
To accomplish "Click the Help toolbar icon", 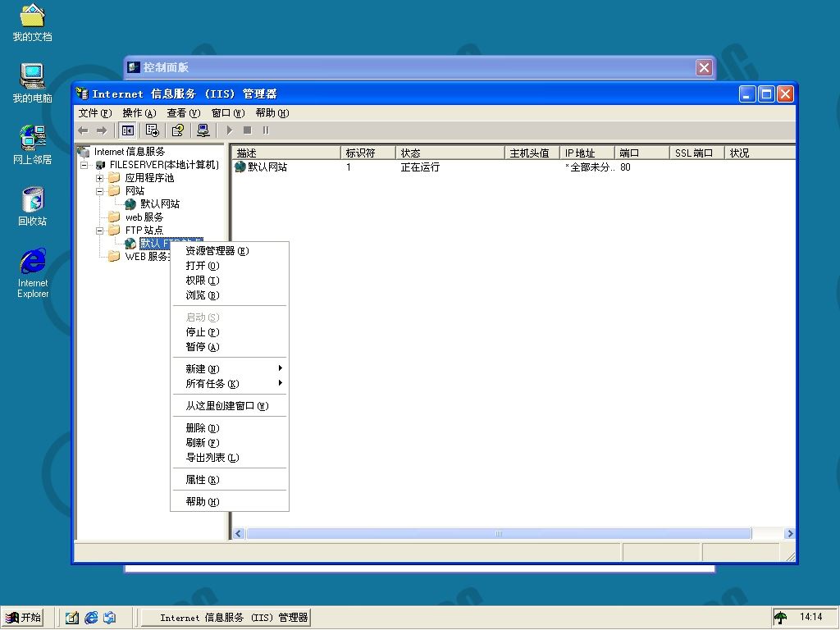I will (177, 130).
